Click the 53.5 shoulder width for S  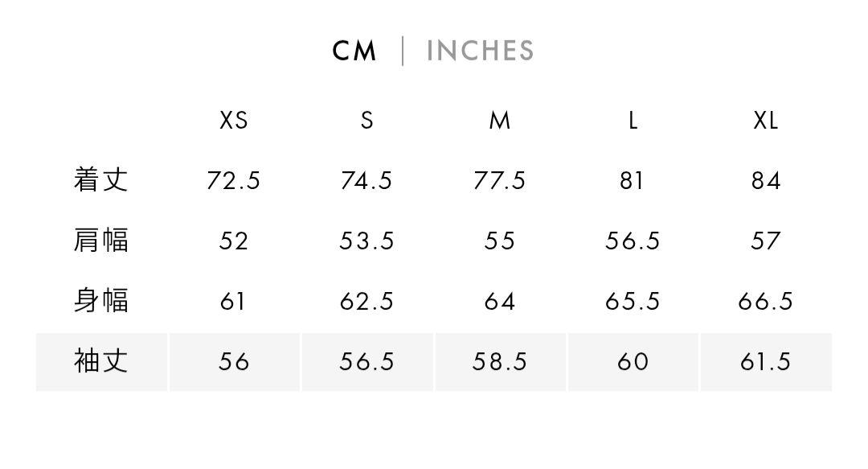pyautogui.click(x=367, y=241)
